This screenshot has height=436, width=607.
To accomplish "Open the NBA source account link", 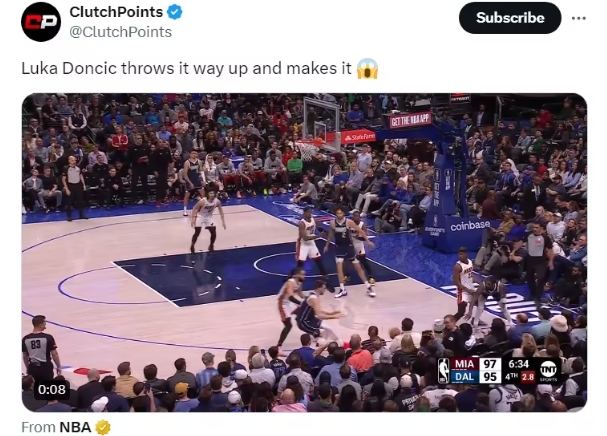I will 75,427.
